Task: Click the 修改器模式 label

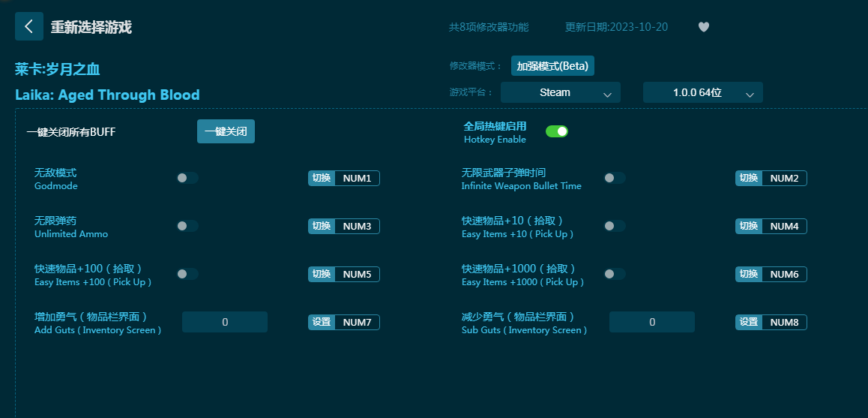Action: (475, 67)
